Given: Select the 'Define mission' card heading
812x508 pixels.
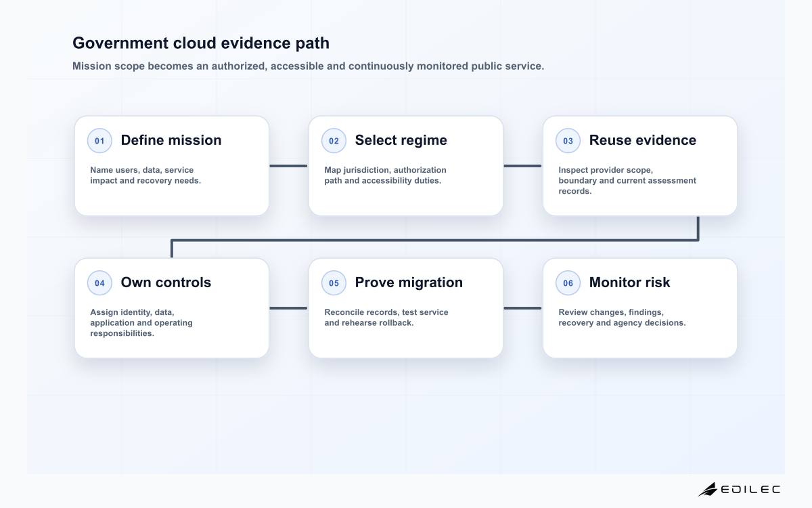Looking at the screenshot, I should point(171,140).
